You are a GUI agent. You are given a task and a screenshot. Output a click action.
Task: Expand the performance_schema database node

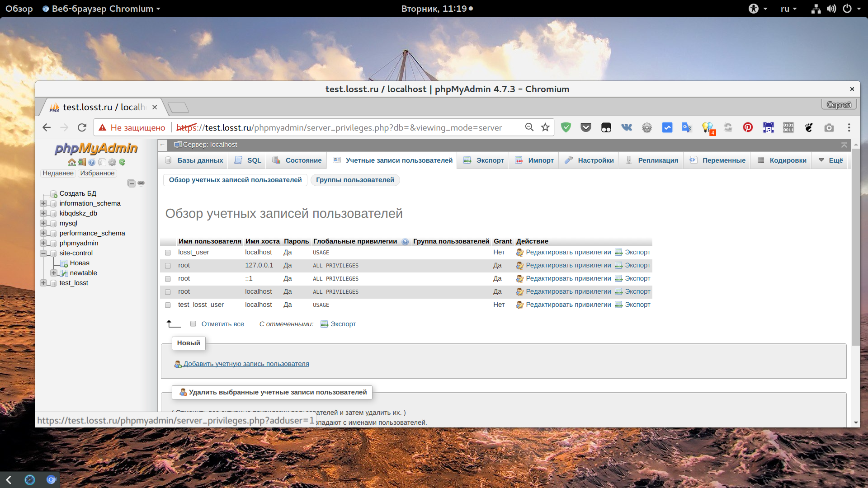[43, 233]
